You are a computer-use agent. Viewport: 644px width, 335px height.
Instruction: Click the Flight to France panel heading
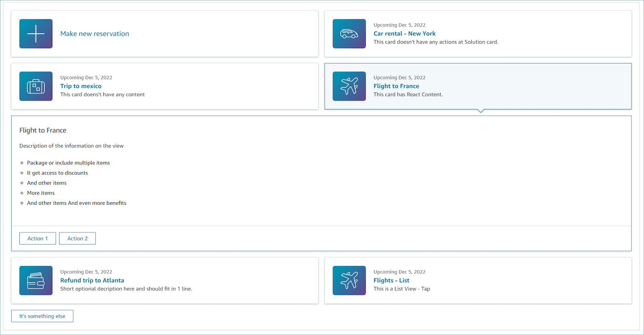point(43,130)
